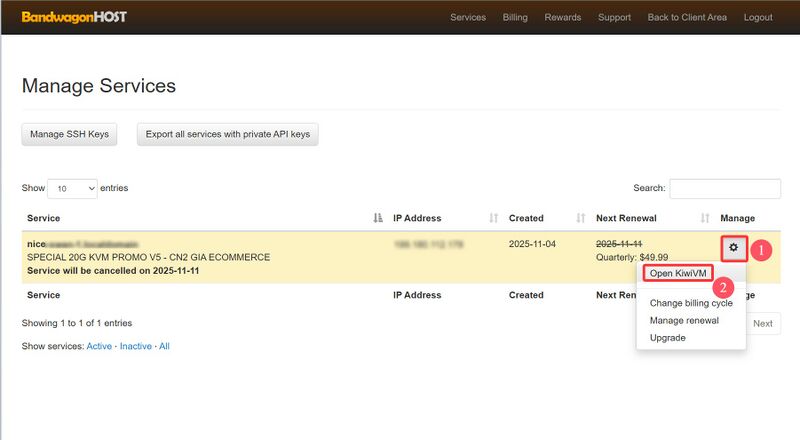Image resolution: width=800 pixels, height=440 pixels.
Task: Export all services with private API keys
Action: 227,134
